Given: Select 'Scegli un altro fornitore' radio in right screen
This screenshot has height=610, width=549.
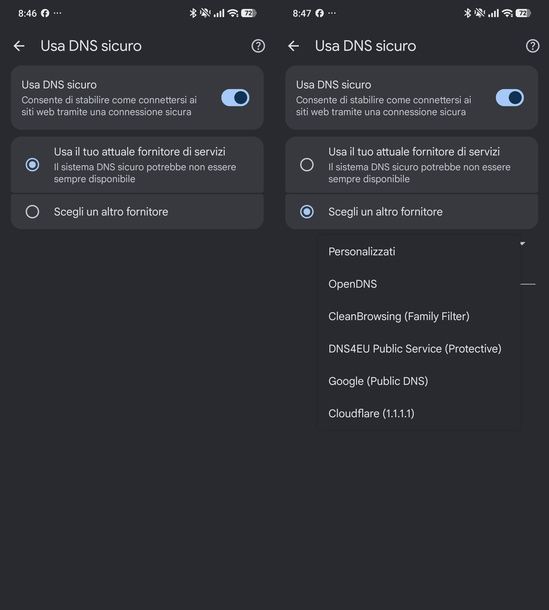Looking at the screenshot, I should (x=307, y=212).
